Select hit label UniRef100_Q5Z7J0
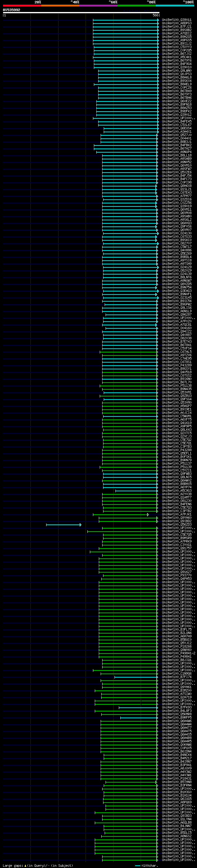Viewport: 197px width, 868px height. [176, 135]
